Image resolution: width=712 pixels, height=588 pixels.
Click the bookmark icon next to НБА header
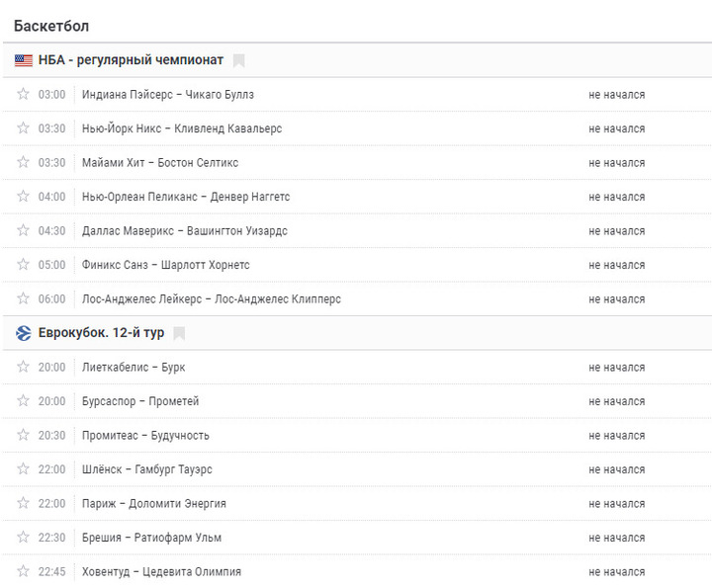coord(239,60)
